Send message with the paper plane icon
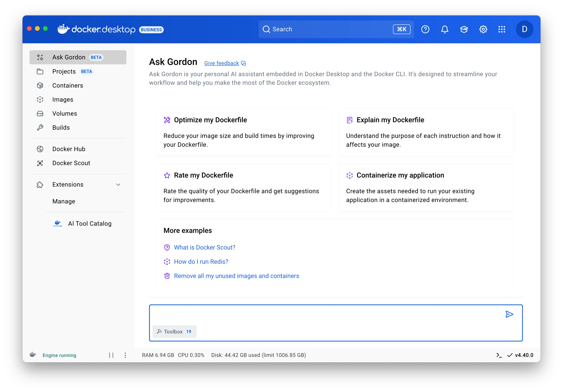 pyautogui.click(x=509, y=314)
